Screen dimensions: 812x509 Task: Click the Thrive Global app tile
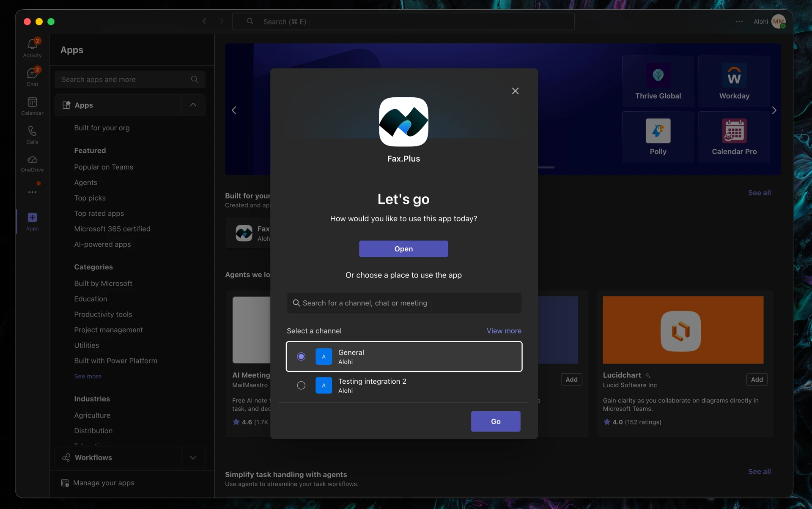pyautogui.click(x=658, y=81)
